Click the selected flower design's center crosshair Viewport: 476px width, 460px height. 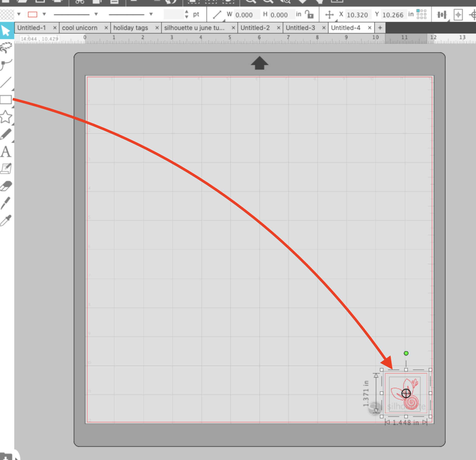(x=406, y=393)
